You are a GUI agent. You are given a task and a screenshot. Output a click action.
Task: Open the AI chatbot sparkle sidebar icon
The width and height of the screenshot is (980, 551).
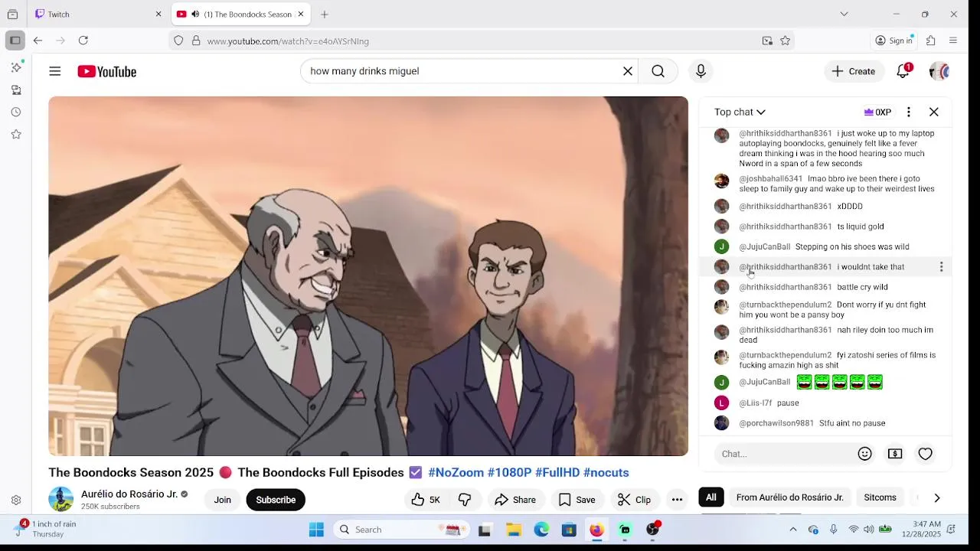(x=16, y=67)
